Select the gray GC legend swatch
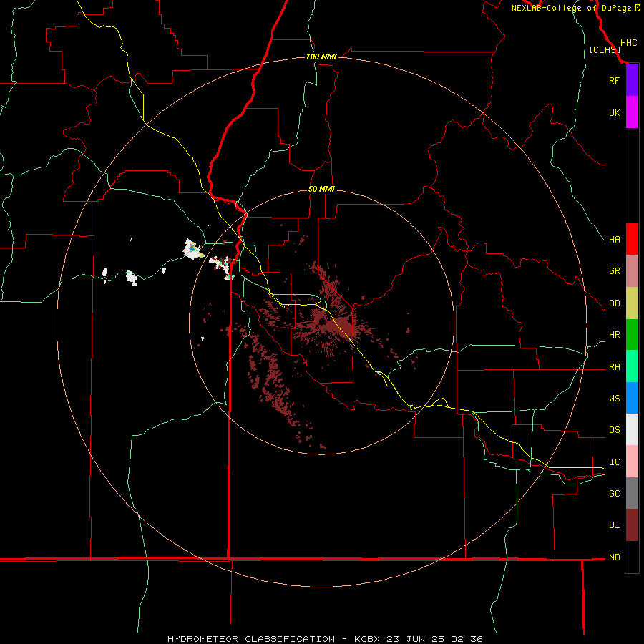644x644 pixels. pyautogui.click(x=632, y=493)
